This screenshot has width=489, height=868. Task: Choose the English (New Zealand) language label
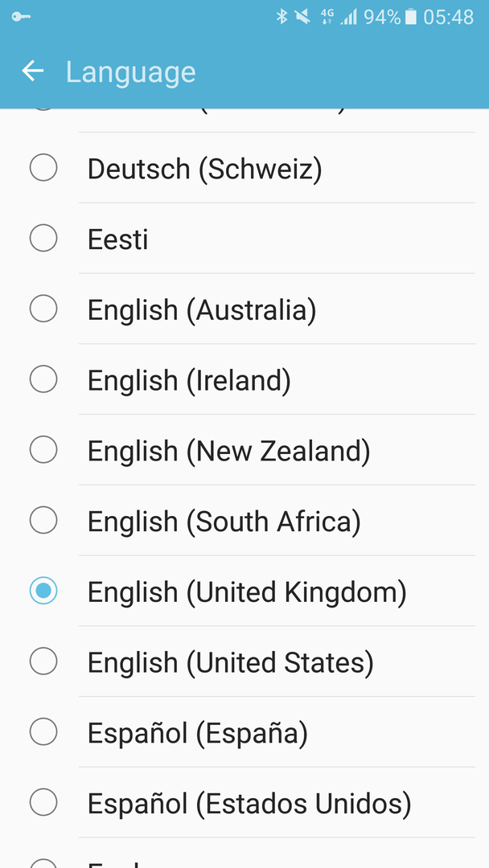pyautogui.click(x=228, y=451)
